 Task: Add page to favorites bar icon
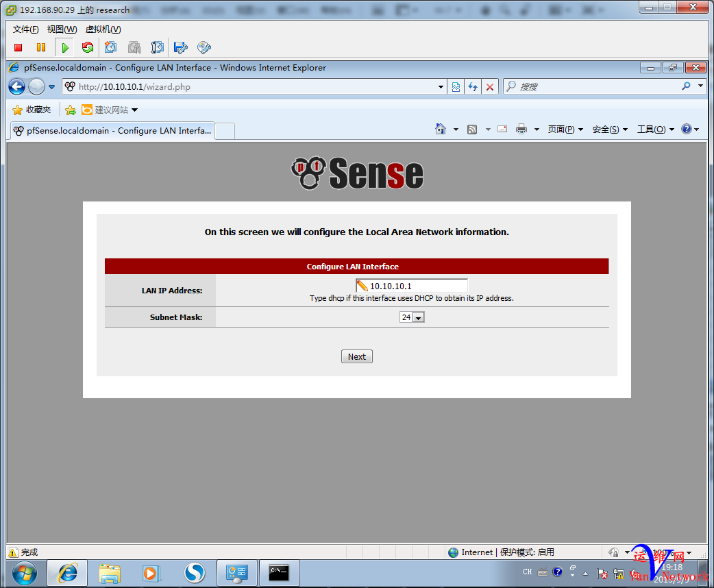(x=71, y=110)
